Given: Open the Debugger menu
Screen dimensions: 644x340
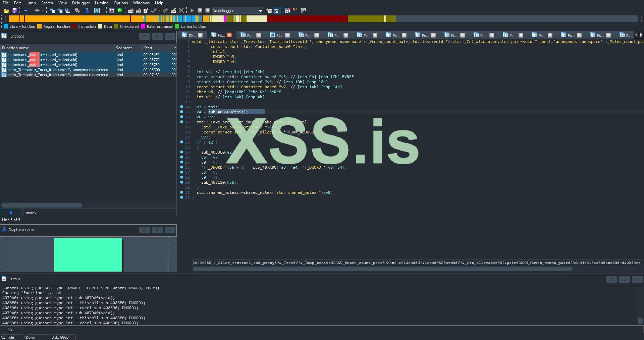Looking at the screenshot, I should click(81, 3).
